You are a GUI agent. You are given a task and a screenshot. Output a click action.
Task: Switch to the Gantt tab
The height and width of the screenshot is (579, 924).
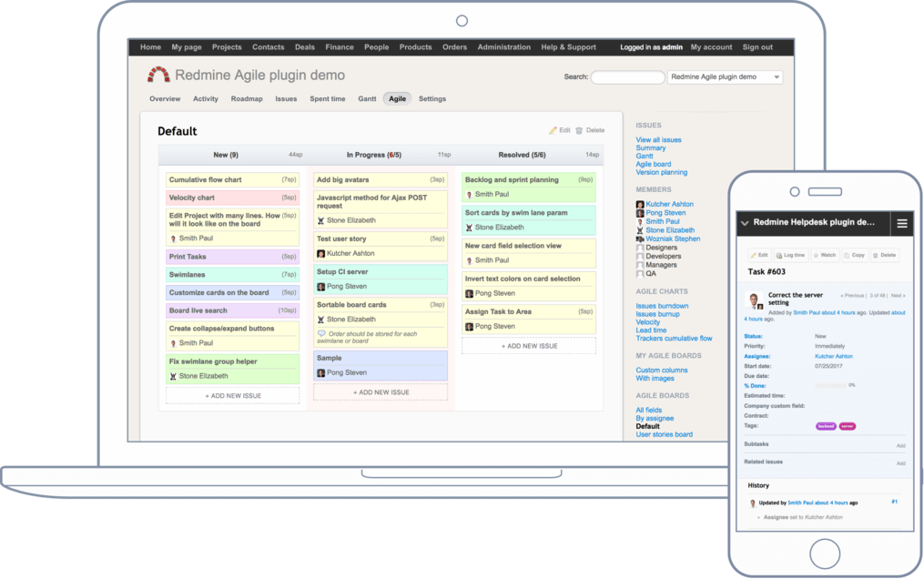pyautogui.click(x=366, y=98)
